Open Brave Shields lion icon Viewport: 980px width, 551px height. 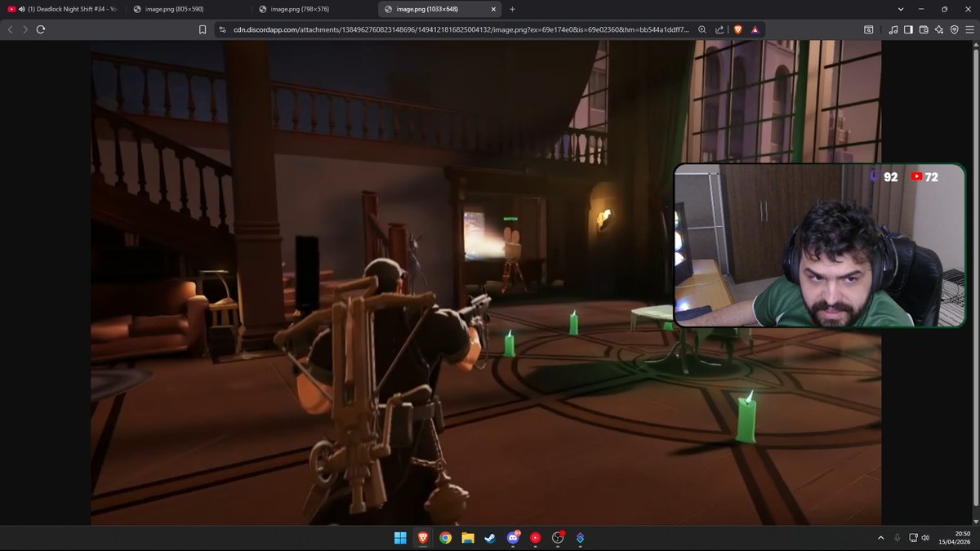click(x=737, y=29)
